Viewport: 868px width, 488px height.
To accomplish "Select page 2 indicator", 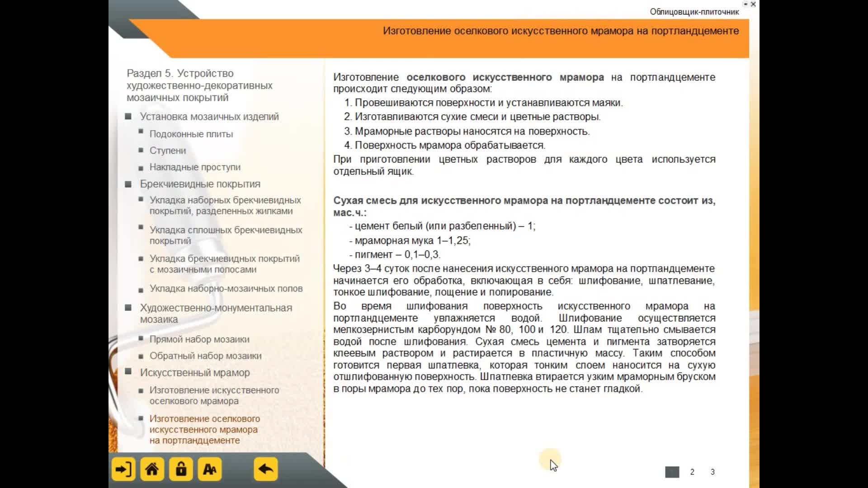I will point(692,471).
